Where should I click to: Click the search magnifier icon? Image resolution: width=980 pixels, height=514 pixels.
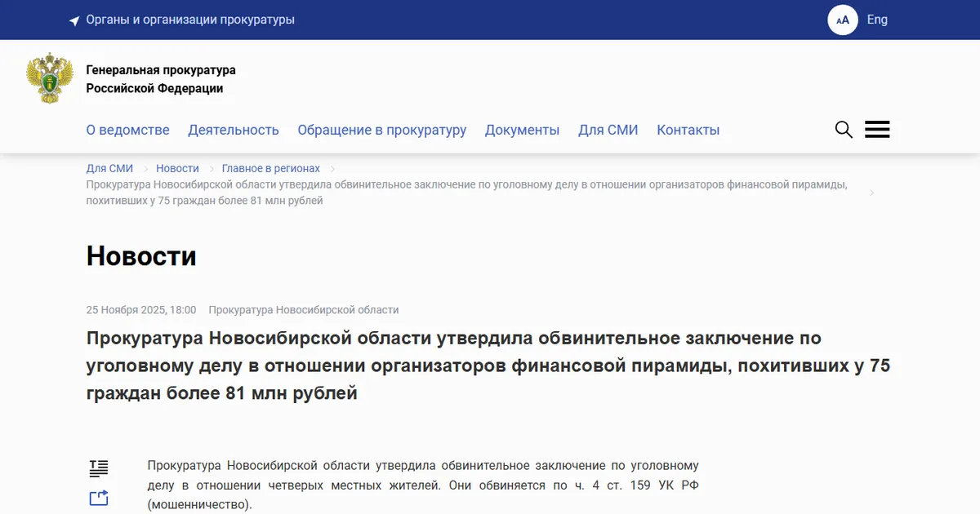coord(844,130)
